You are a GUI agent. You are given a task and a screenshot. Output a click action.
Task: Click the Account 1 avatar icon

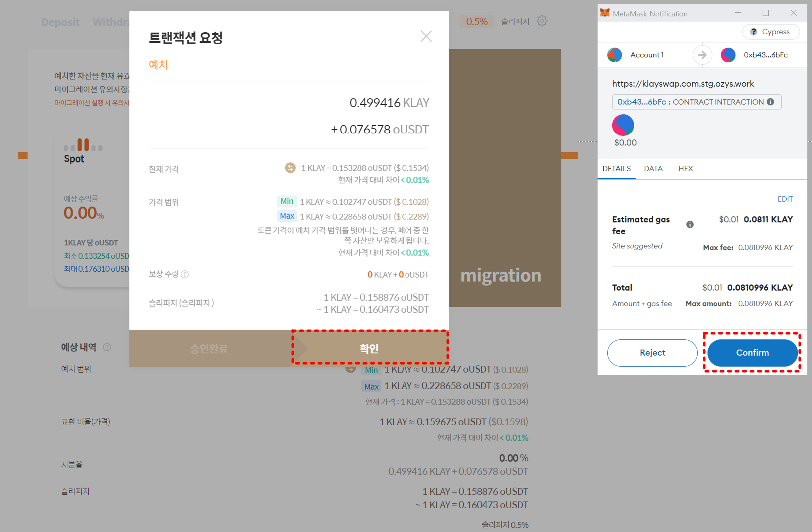615,55
